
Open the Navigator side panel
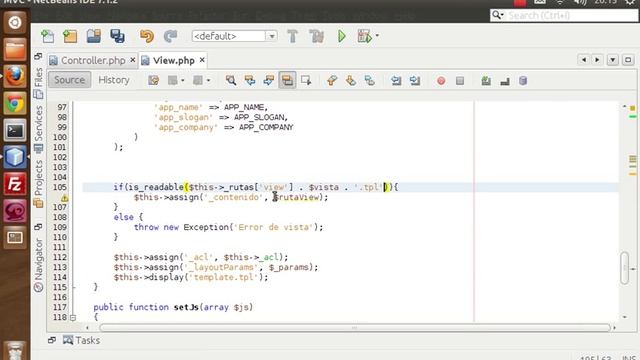pyautogui.click(x=38, y=264)
